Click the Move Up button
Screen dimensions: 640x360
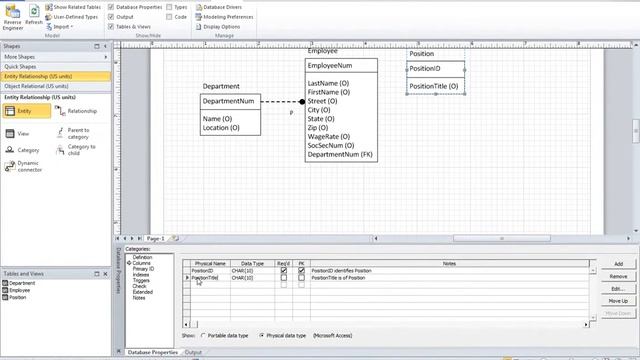click(618, 301)
